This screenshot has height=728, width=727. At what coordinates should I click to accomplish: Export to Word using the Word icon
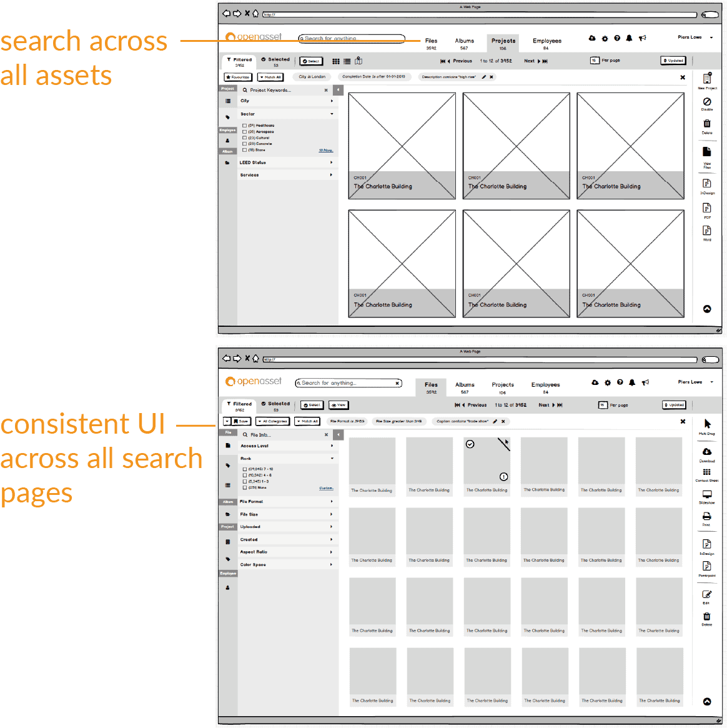707,231
